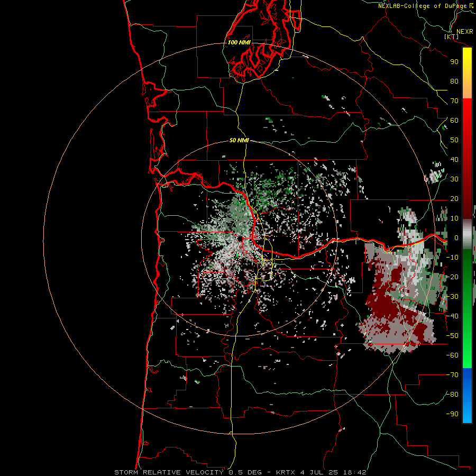The width and height of the screenshot is (476, 476).
Task: Select the "-50" value on velocity scale
Action: (452, 336)
